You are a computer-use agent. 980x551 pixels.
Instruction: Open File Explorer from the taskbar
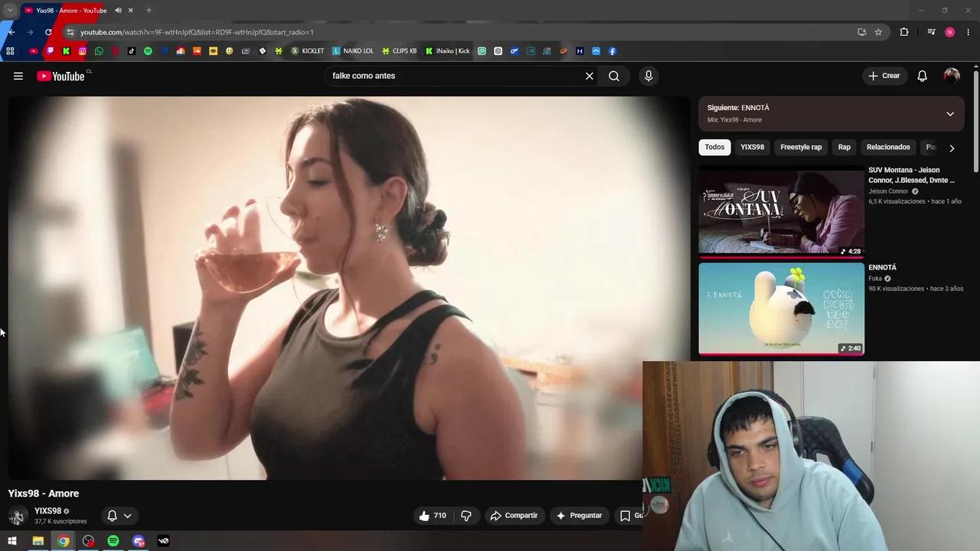tap(38, 541)
